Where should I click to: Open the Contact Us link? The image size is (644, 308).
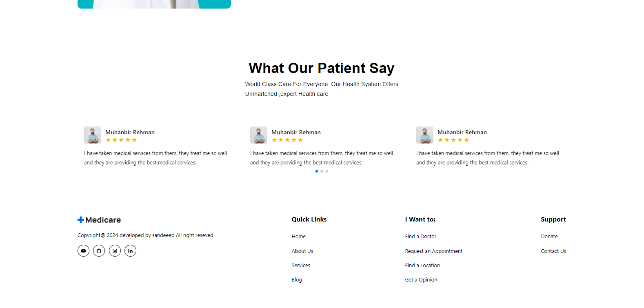553,251
